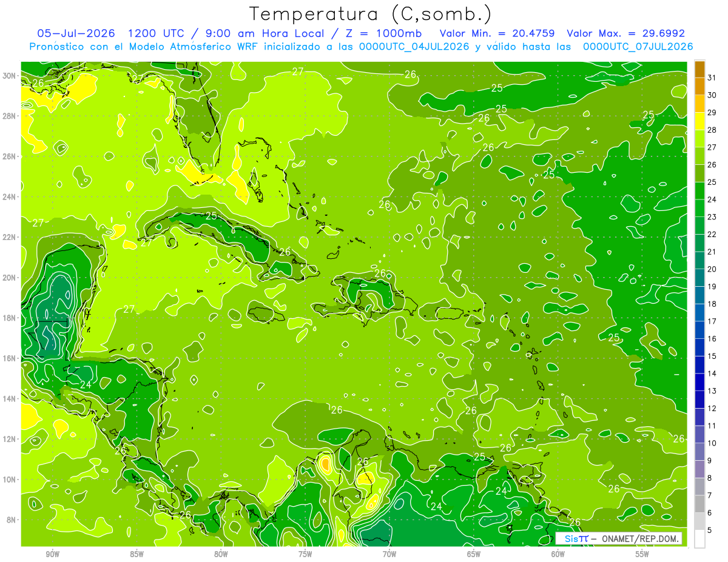Click valid-until time '0000UTC_07JUL2026'

638,47
